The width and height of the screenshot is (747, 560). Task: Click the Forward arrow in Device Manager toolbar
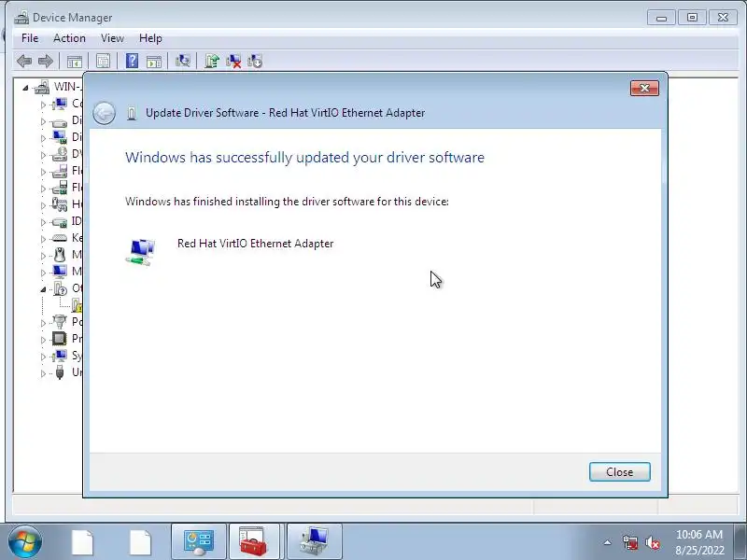[x=45, y=61]
